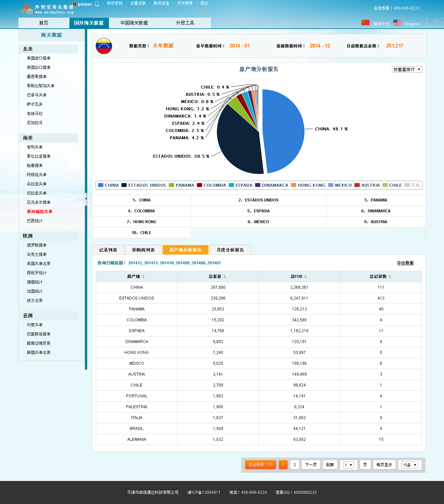
Task: Click the China flag icon
Action: 365,23
